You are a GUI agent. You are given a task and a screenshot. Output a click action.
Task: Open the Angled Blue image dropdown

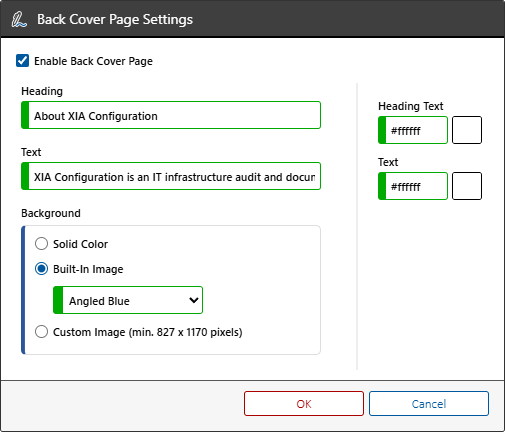(128, 300)
